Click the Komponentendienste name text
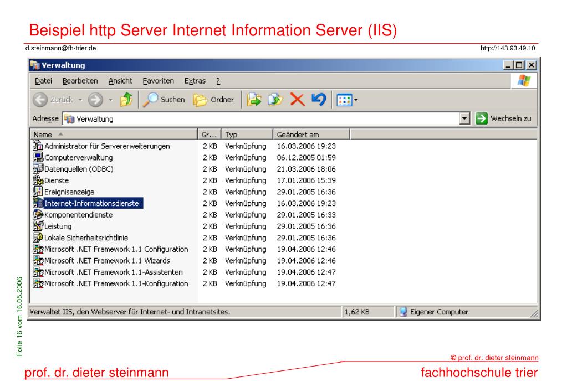The height and width of the screenshot is (392, 567). (x=79, y=215)
